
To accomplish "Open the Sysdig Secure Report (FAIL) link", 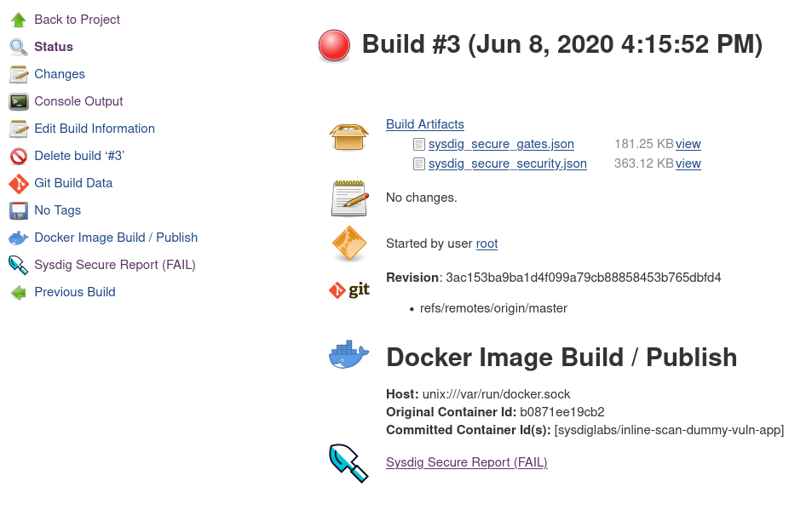I will coord(466,462).
